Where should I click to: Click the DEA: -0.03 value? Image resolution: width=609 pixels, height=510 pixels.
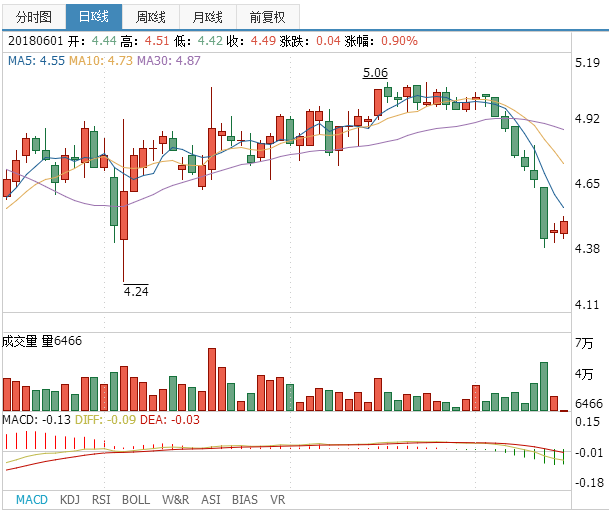pyautogui.click(x=170, y=420)
